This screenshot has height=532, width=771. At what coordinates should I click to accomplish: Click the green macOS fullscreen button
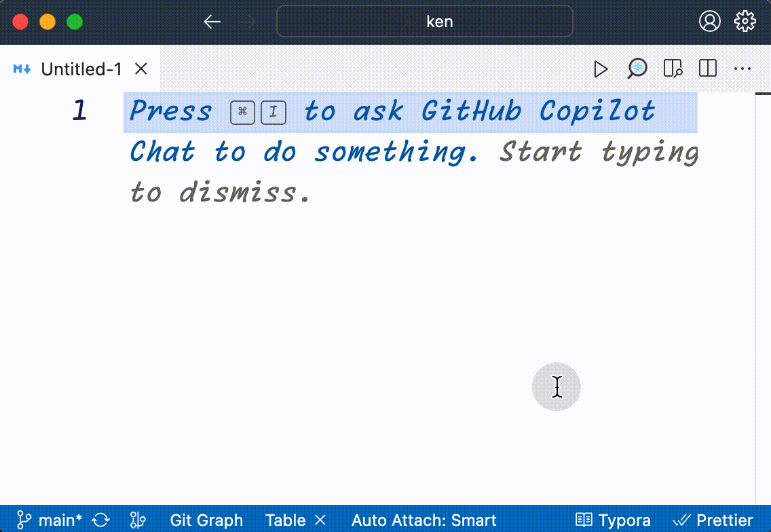pos(75,22)
